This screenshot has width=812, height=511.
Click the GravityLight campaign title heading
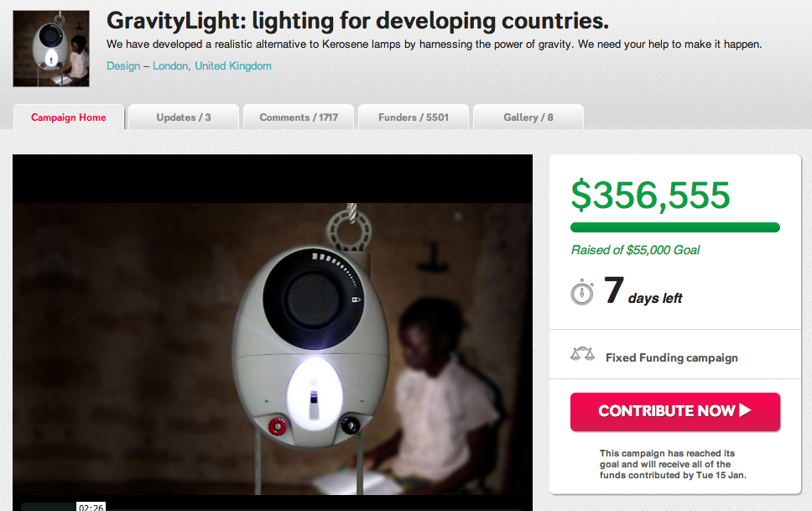point(357,21)
